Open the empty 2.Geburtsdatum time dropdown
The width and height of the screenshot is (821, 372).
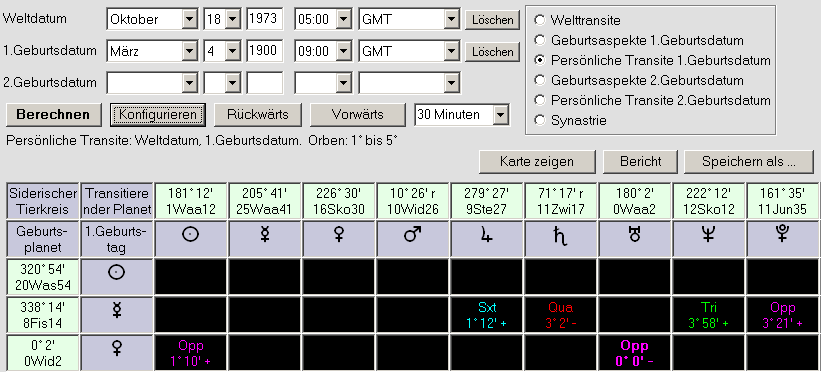343,83
